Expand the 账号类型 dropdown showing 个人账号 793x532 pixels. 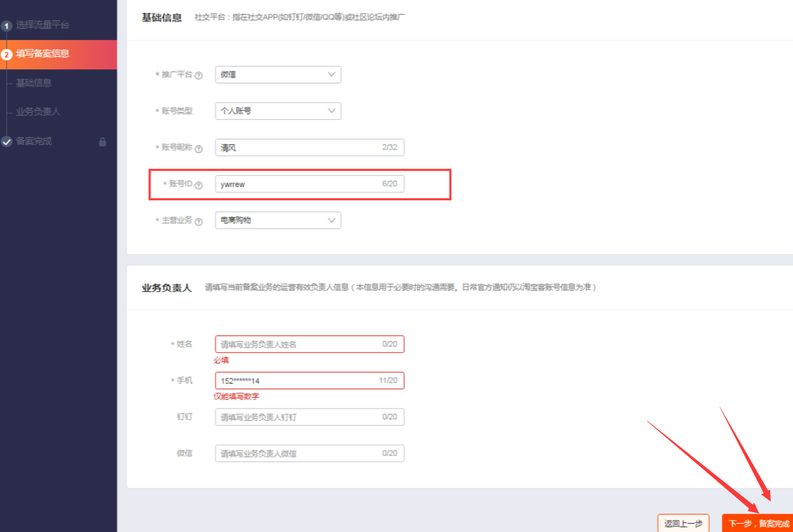click(278, 111)
